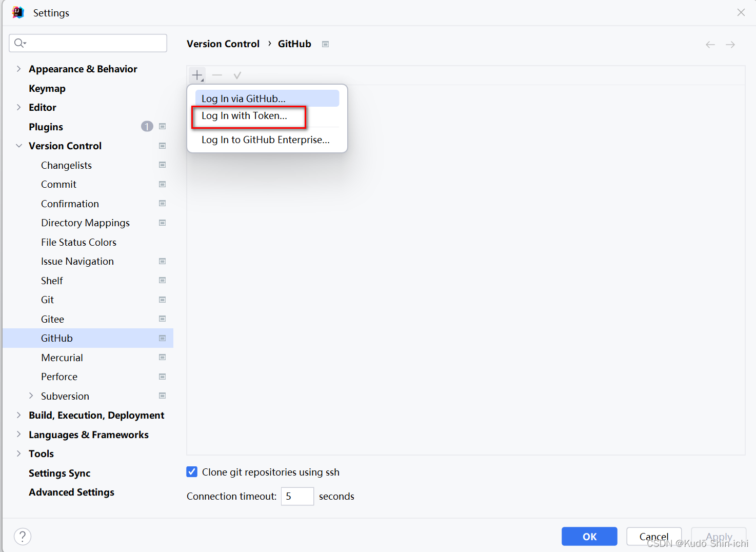Click project icon in the Git row
Image resolution: width=756 pixels, height=552 pixels.
point(163,300)
